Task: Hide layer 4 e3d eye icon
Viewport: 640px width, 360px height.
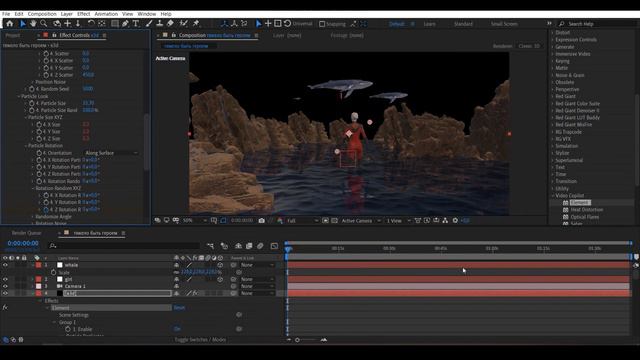Action: pyautogui.click(x=5, y=293)
